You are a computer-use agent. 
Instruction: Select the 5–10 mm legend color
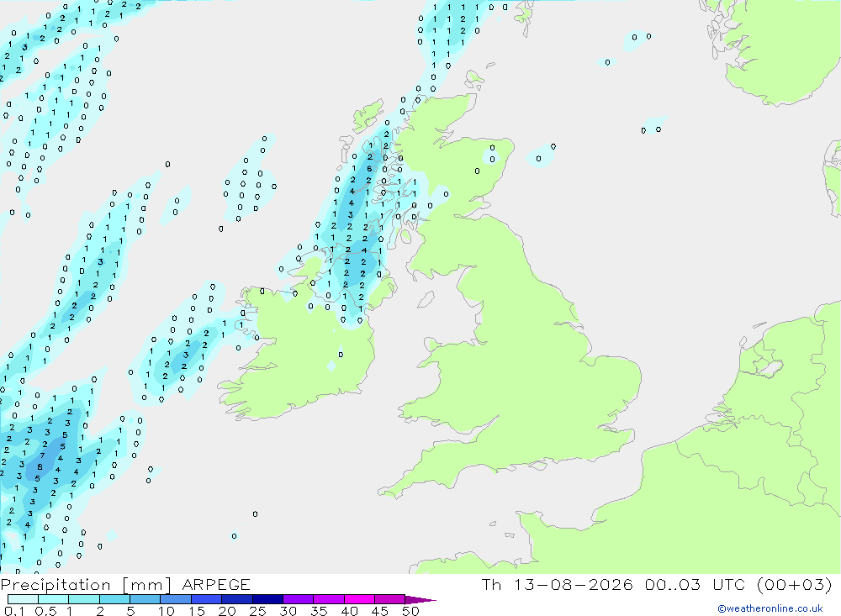(x=145, y=599)
